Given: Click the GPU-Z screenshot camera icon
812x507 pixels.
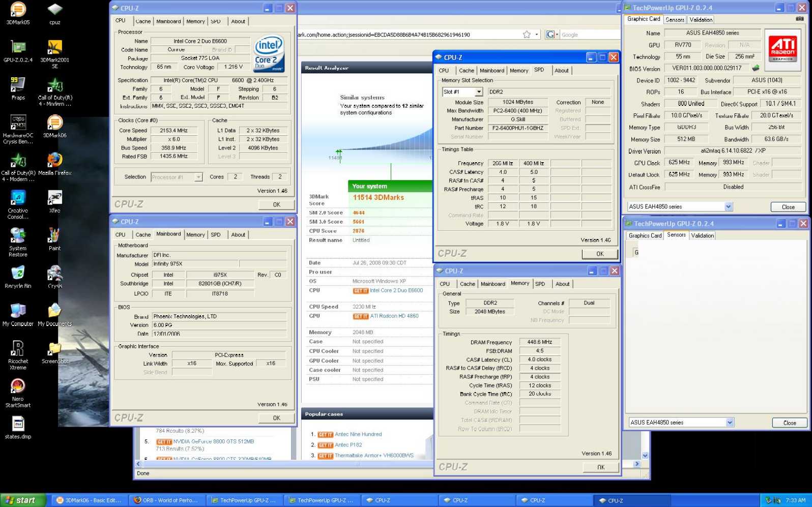Looking at the screenshot, I should (800, 19).
